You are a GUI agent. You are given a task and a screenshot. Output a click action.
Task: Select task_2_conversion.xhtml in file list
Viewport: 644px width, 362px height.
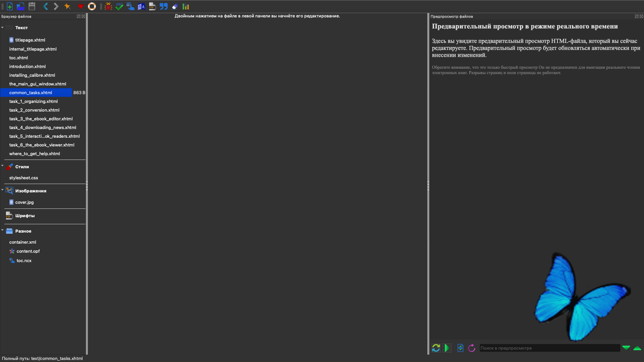click(x=34, y=110)
